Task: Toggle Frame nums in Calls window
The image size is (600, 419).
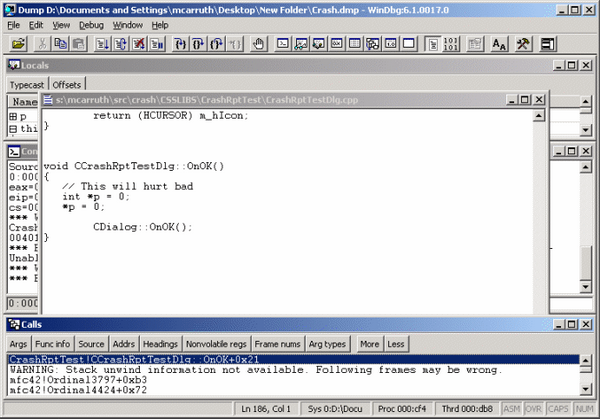Action: [x=277, y=344]
